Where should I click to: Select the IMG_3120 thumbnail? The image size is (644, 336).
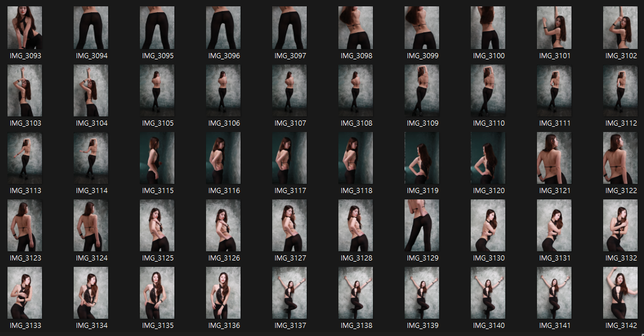point(488,158)
